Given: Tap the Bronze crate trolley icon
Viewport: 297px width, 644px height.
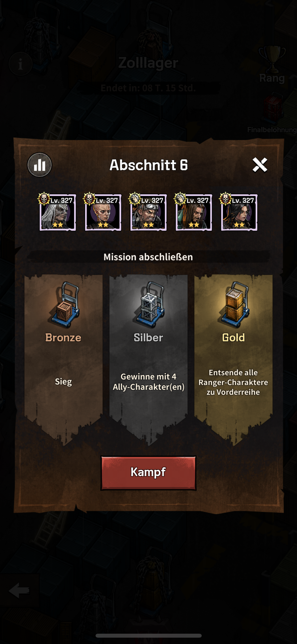Looking at the screenshot, I should click(64, 305).
